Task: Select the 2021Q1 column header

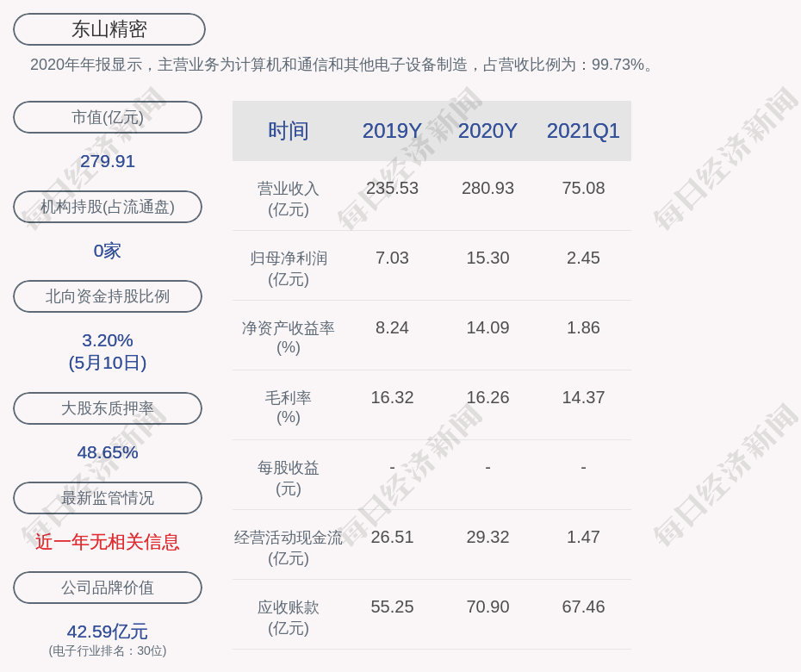Action: (x=583, y=131)
